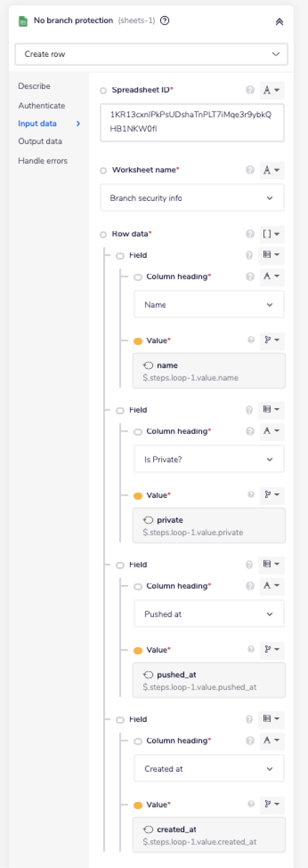This screenshot has width=308, height=868.
Task: Open the Branch security info worksheet dropdown
Action: (x=191, y=197)
